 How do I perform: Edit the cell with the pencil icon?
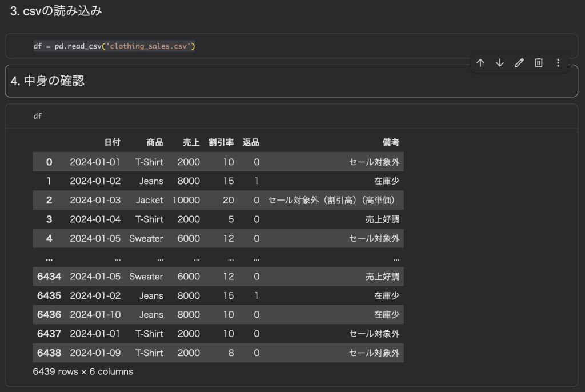coord(519,63)
